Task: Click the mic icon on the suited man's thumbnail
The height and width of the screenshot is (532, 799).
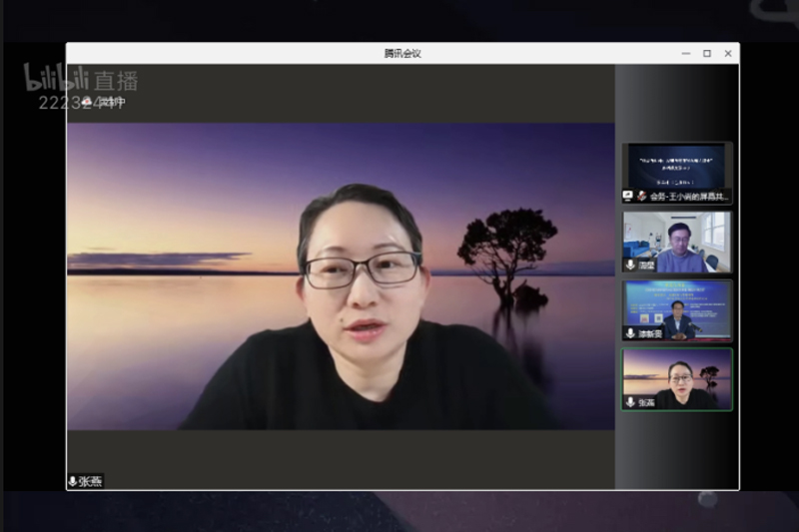Action: 630,333
